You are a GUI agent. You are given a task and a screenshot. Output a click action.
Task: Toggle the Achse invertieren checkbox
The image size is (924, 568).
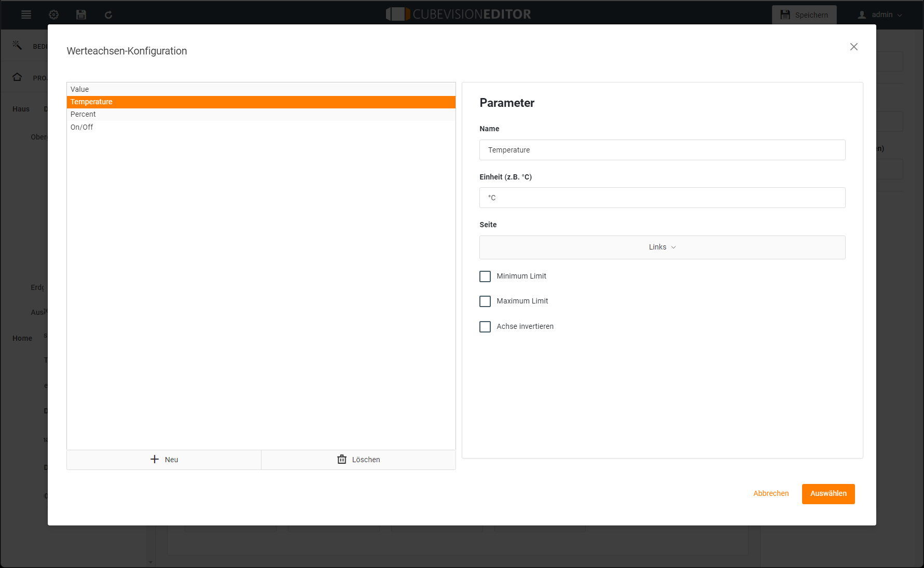[x=485, y=327]
